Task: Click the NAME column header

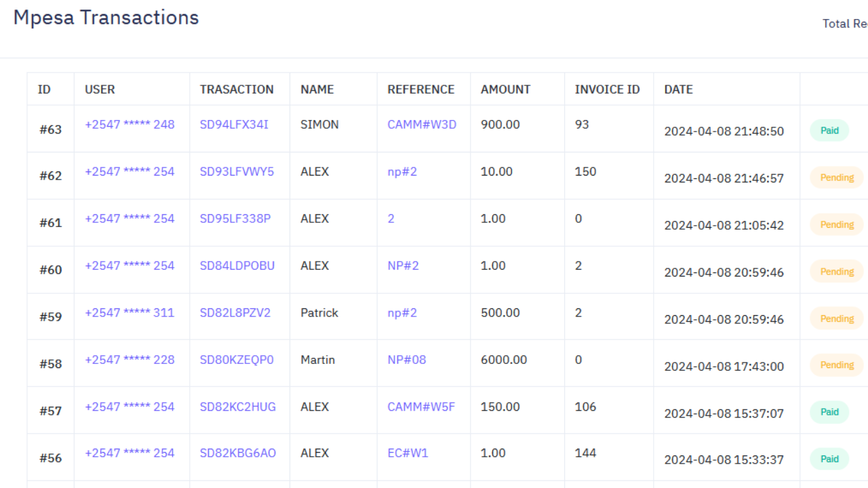Action: pos(317,89)
